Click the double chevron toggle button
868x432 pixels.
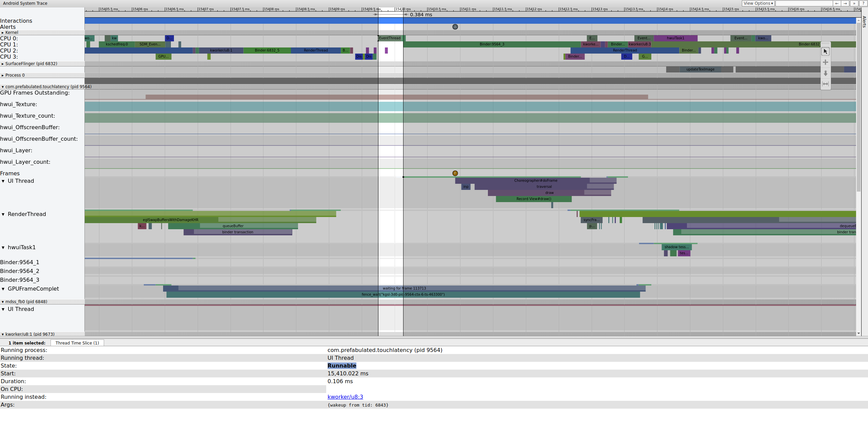854,3
